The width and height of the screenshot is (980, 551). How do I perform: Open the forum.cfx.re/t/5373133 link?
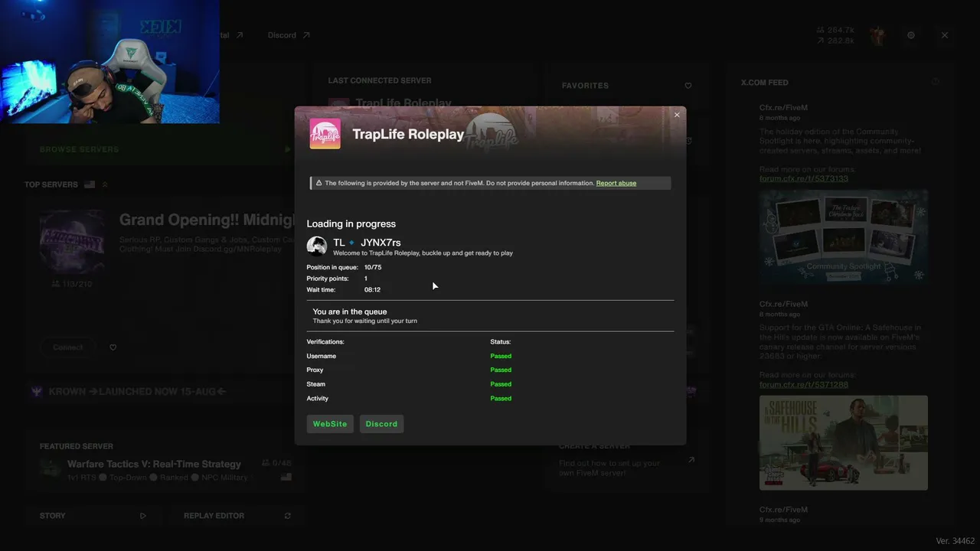804,179
